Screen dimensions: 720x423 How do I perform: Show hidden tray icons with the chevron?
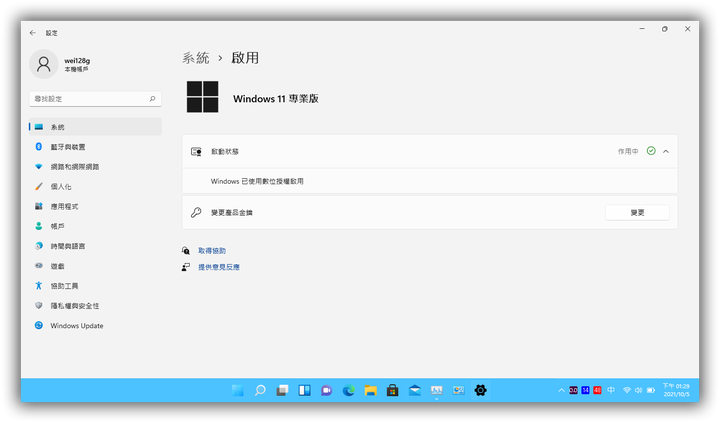click(x=561, y=390)
